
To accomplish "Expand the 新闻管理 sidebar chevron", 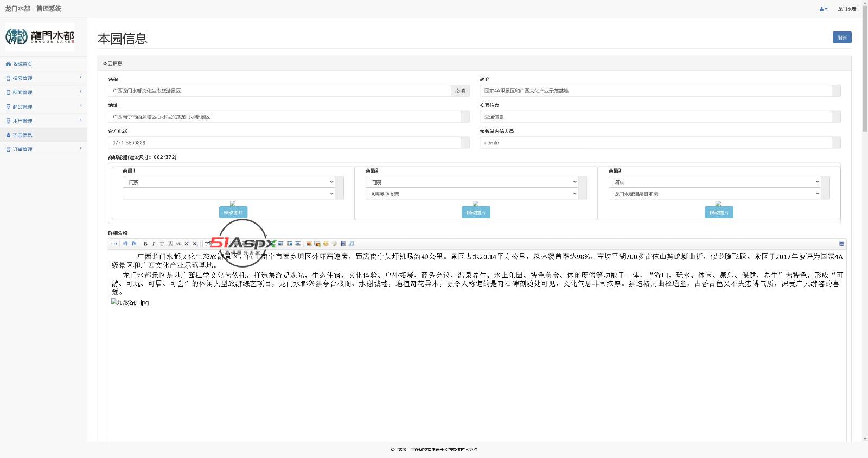I will point(80,92).
